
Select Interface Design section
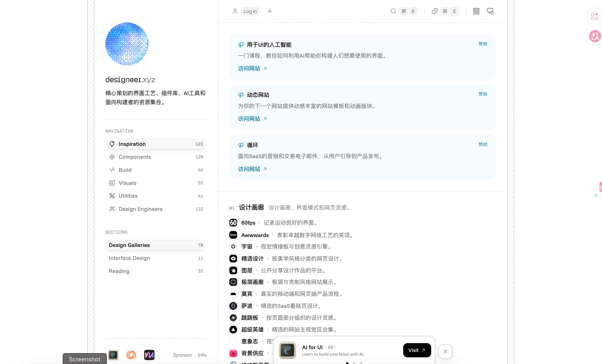point(156,258)
